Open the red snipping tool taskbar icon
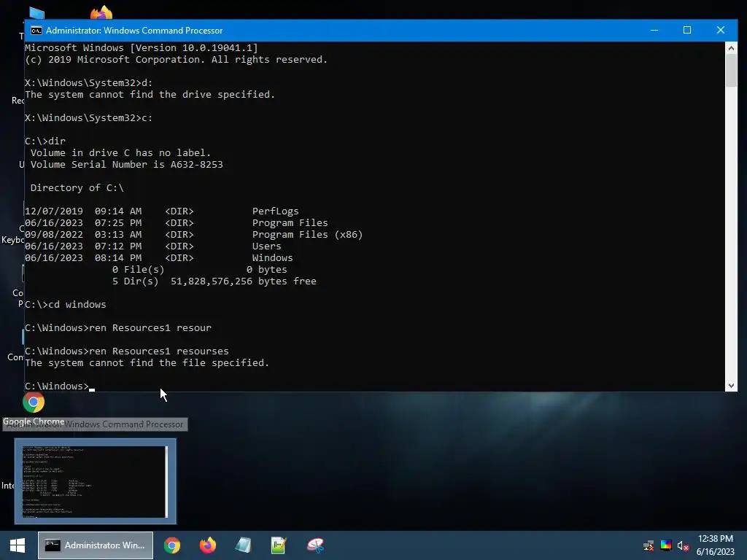Viewport: 747px width, 560px height. tap(315, 545)
